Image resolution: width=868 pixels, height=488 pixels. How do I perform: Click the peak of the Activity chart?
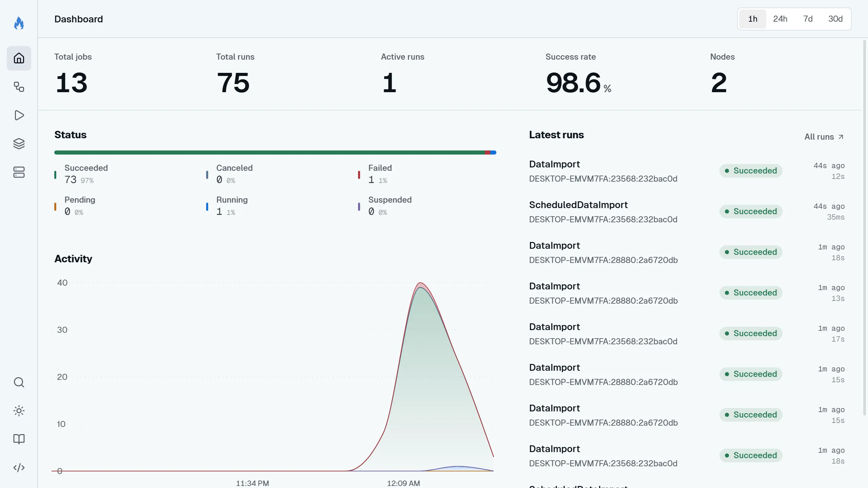420,283
